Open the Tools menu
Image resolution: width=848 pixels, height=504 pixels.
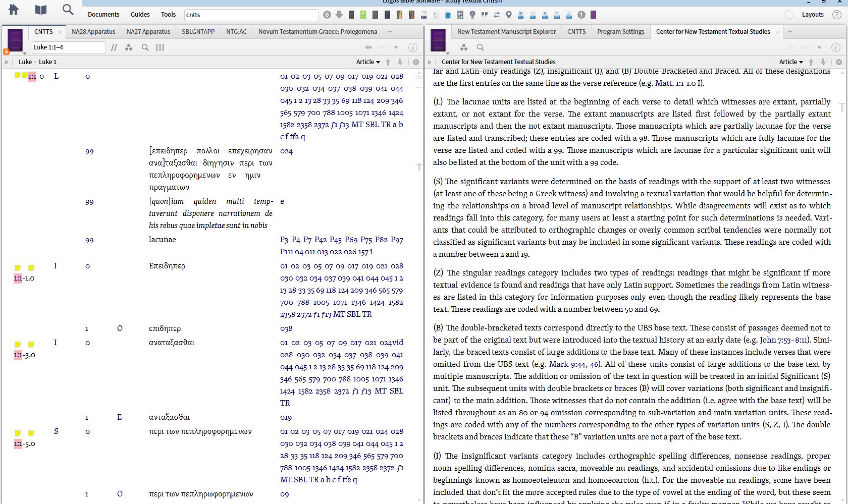(x=168, y=15)
